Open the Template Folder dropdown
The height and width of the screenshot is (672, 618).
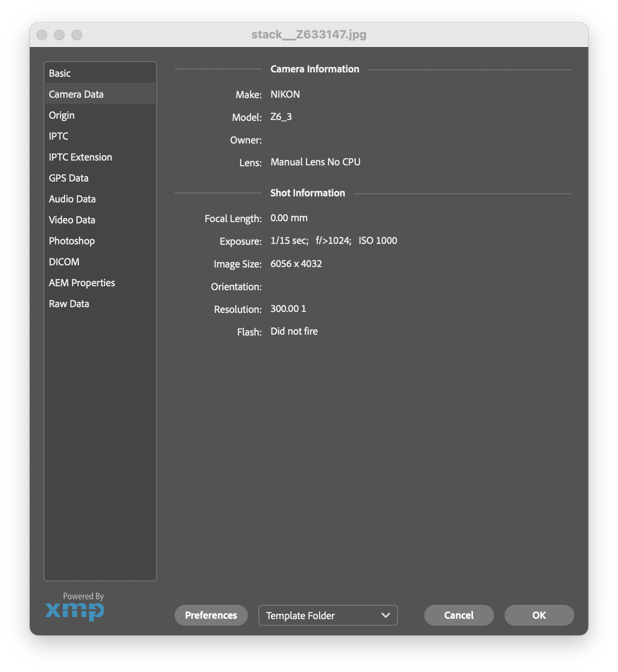point(328,615)
